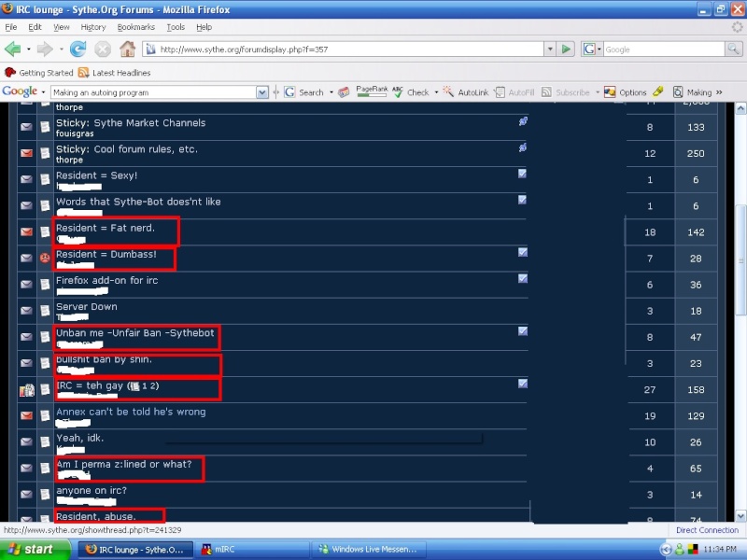
Task: Open the View menu
Action: [61, 27]
